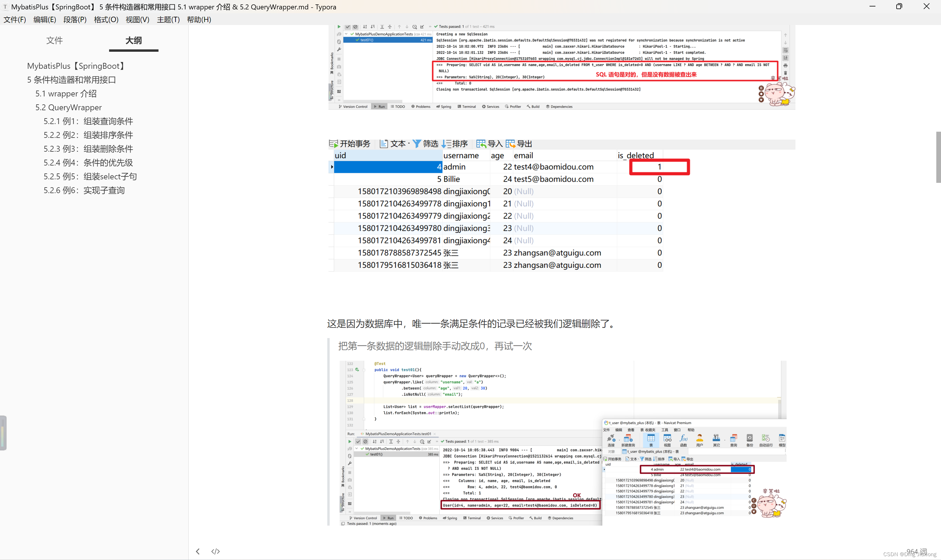Open the 帮助(H) menu
The image size is (941, 560).
coord(199,20)
